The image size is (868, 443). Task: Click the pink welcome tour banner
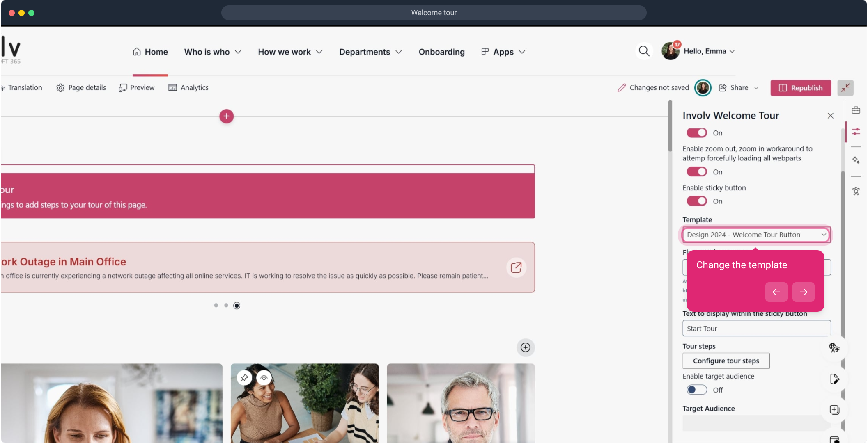point(268,196)
